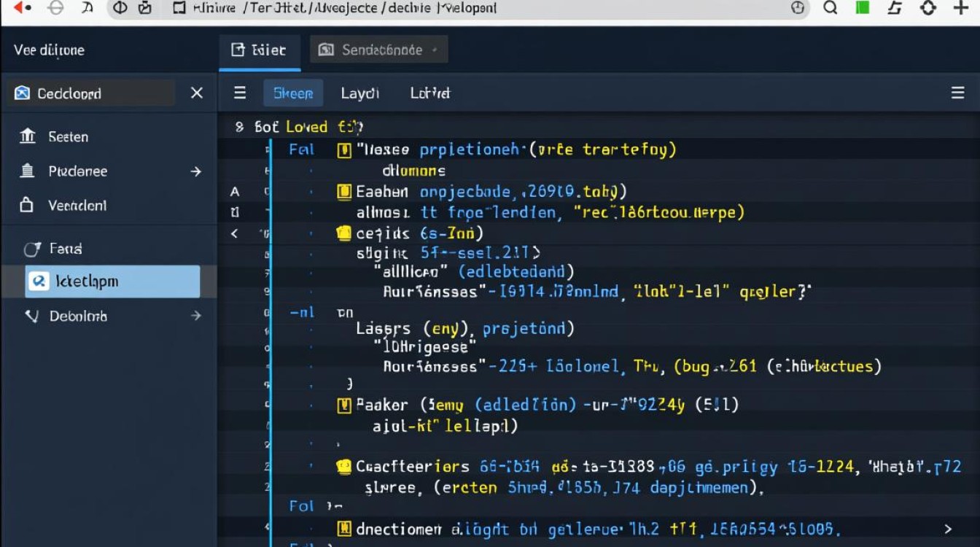Viewport: 980px width, 547px height.
Task: Click the right chevron on bottom code line
Action: point(948,529)
